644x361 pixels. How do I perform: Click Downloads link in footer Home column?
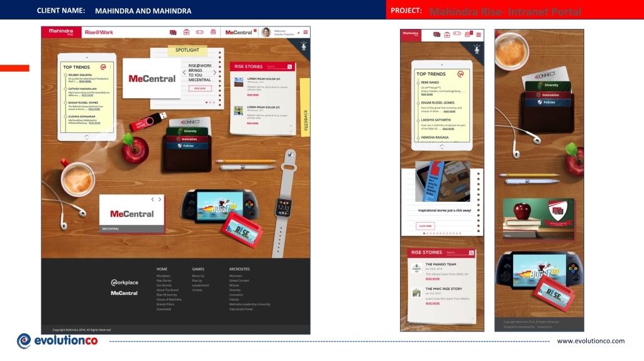click(164, 309)
